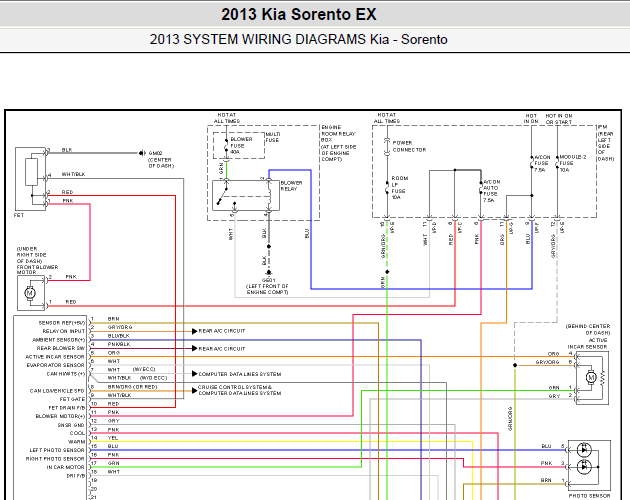Click the 'BLU/BLK' label on pin 3
630x500 pixels.
pos(118,336)
